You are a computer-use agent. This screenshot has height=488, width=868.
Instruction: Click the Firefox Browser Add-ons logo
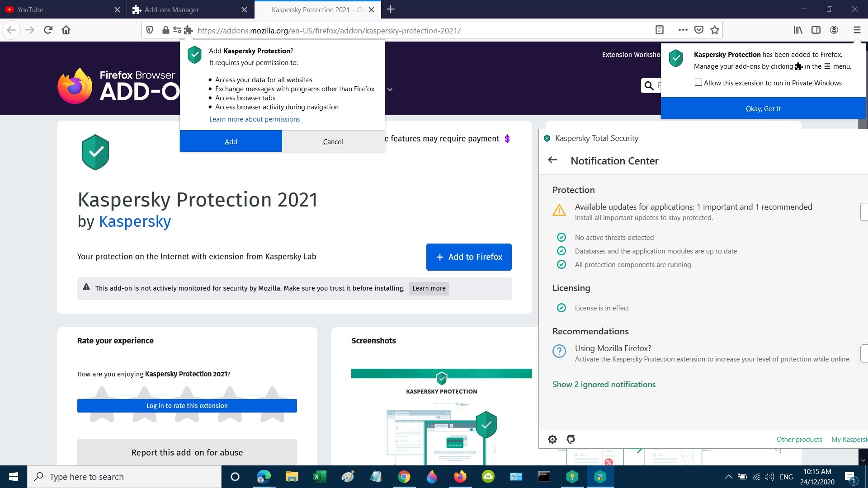tap(118, 86)
